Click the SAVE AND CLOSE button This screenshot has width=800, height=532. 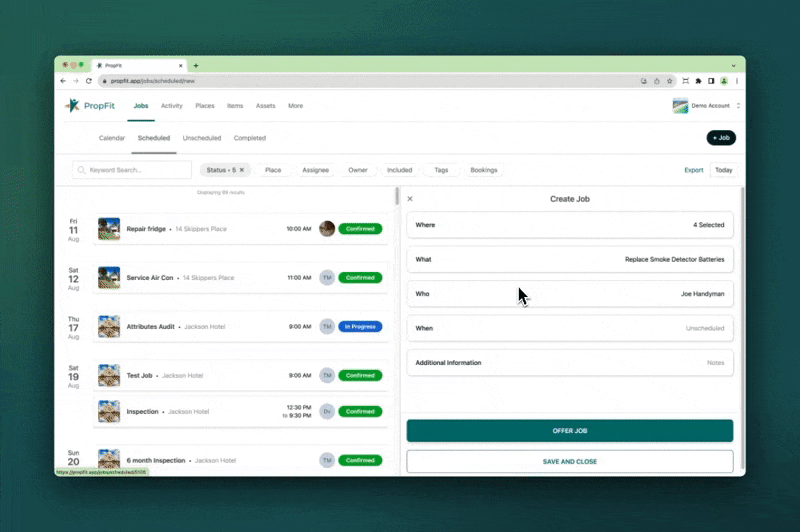pyautogui.click(x=569, y=462)
